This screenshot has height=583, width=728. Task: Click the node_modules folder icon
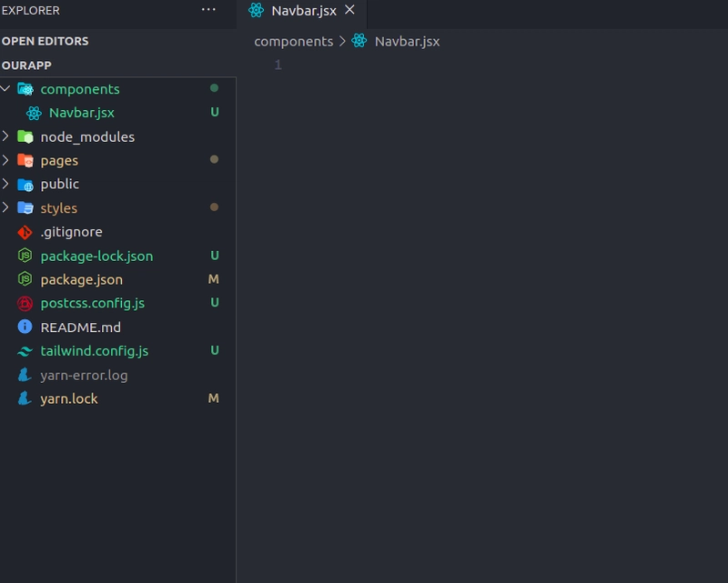click(x=25, y=136)
